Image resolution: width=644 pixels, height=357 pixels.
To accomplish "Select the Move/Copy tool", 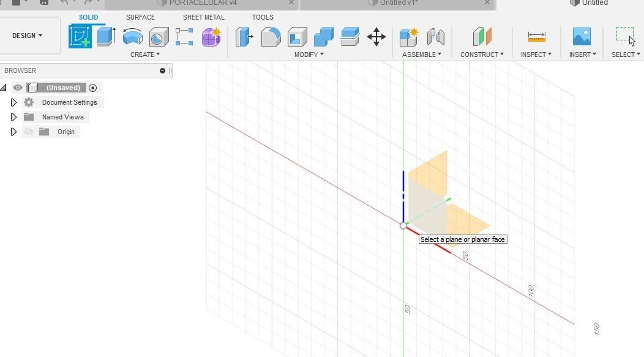I will [376, 37].
